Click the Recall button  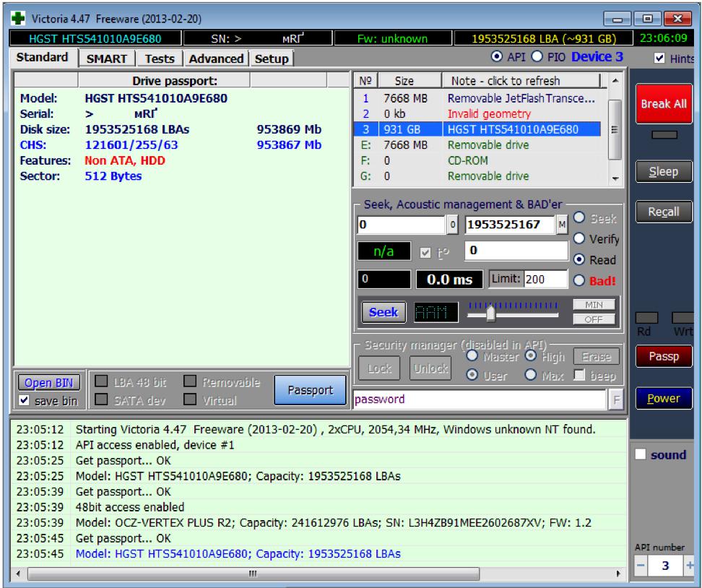[x=664, y=212]
